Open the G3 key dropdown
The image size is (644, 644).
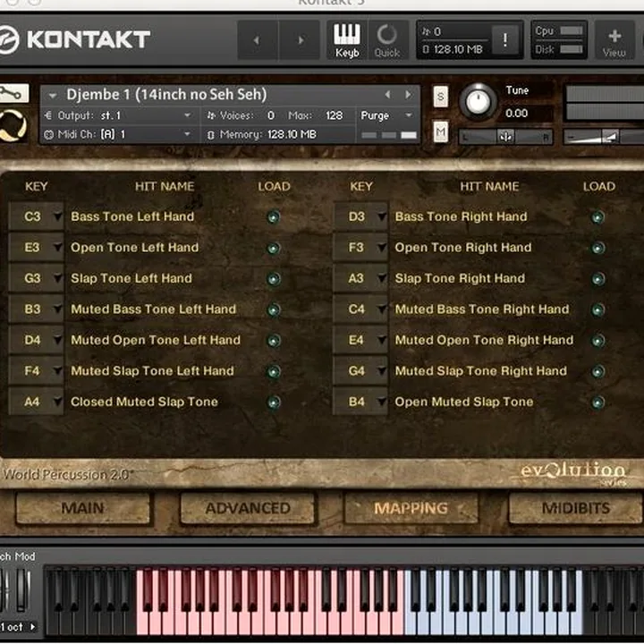point(37,278)
